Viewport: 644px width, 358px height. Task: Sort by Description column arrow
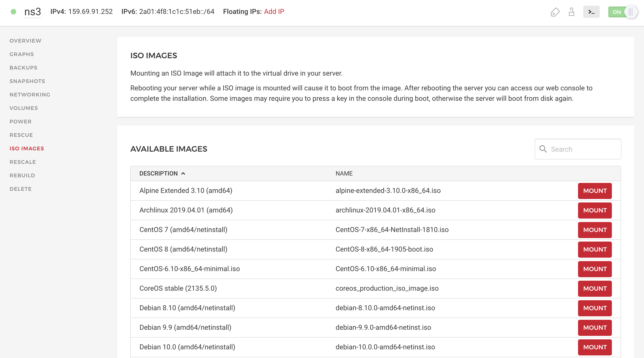[x=183, y=174]
